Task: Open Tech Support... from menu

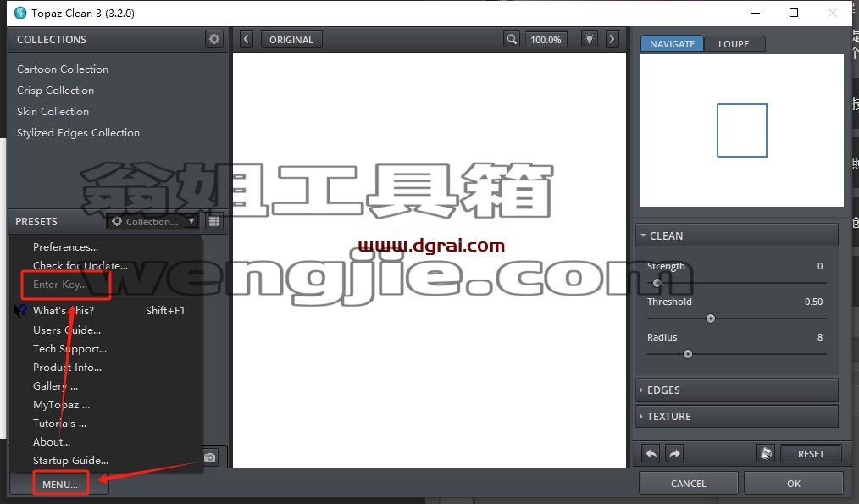Action: pos(69,348)
